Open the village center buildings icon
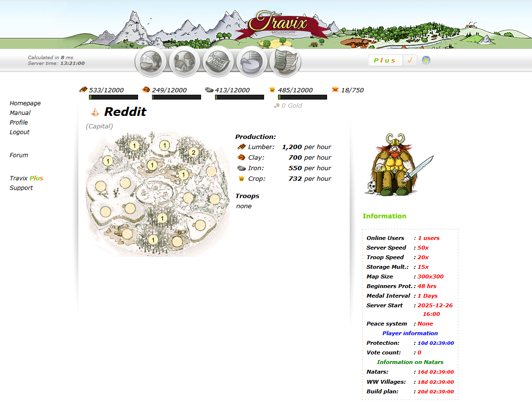The height and width of the screenshot is (402, 532). coord(184,62)
